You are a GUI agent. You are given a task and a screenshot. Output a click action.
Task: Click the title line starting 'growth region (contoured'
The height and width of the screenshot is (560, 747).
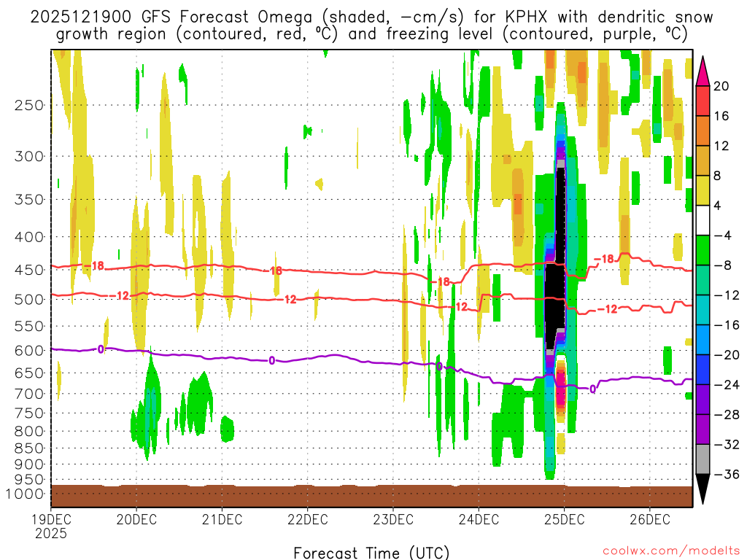(x=371, y=34)
